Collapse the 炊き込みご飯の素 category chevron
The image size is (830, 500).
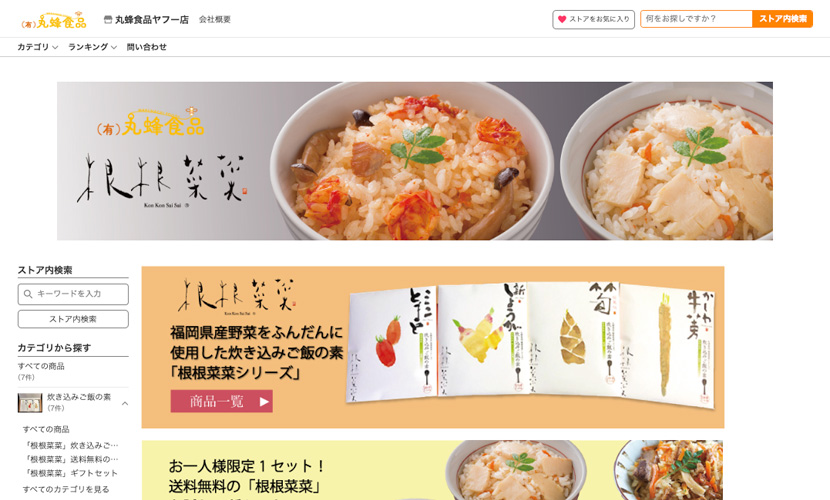pos(125,403)
